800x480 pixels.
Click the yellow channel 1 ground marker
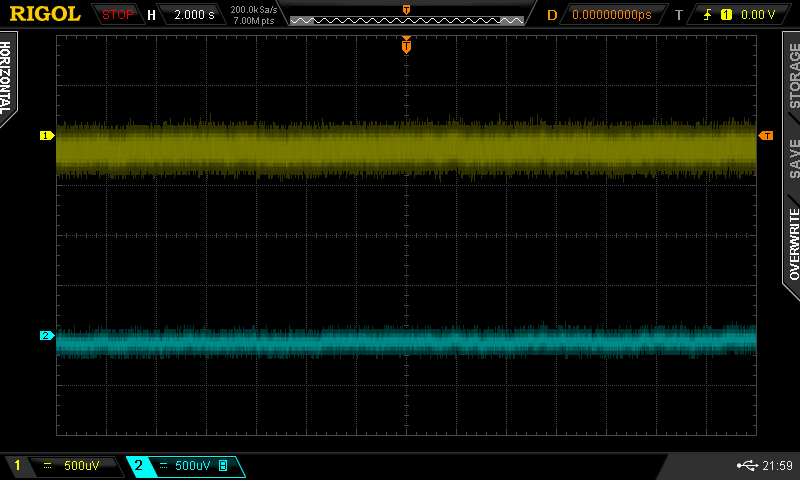45,135
